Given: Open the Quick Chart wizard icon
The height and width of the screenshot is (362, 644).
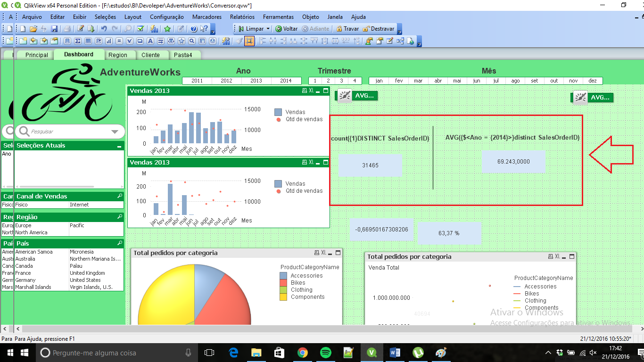Looking at the screenshot, I should pos(154,29).
